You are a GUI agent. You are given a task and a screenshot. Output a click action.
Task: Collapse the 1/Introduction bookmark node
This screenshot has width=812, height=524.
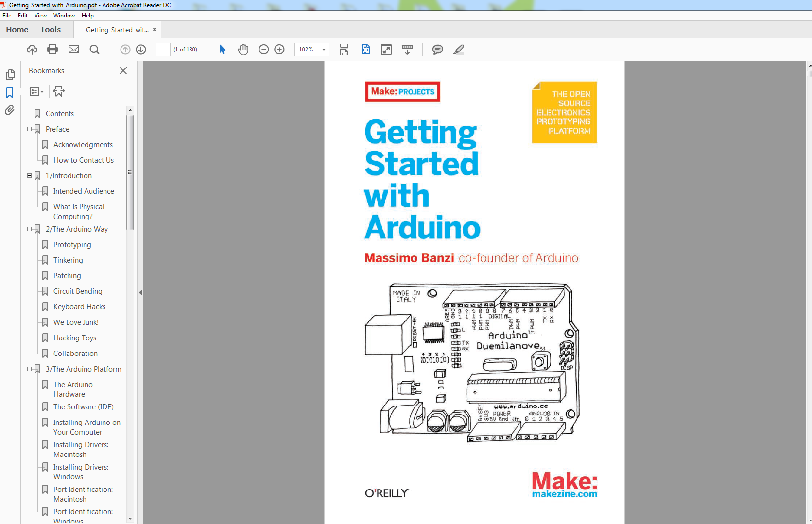coord(29,176)
